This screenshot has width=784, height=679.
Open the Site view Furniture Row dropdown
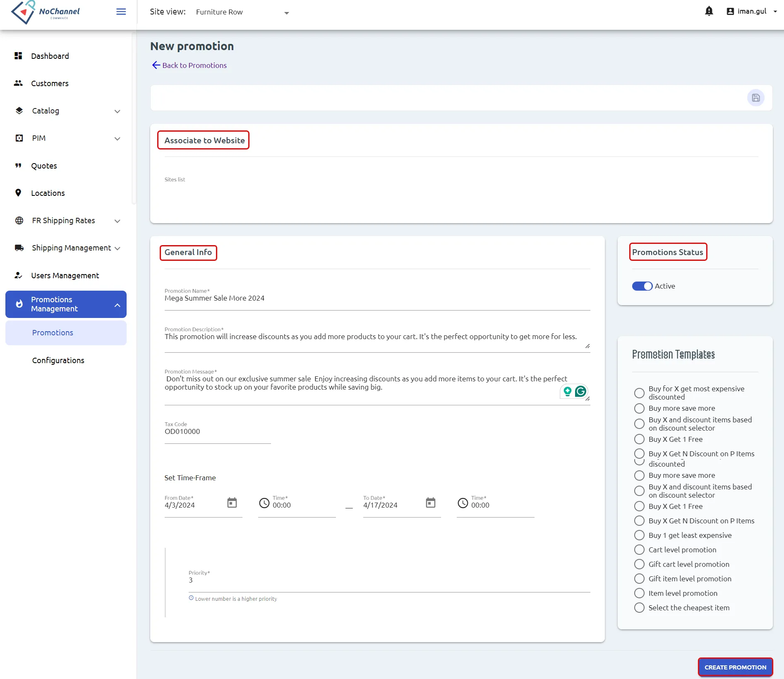[x=242, y=12]
